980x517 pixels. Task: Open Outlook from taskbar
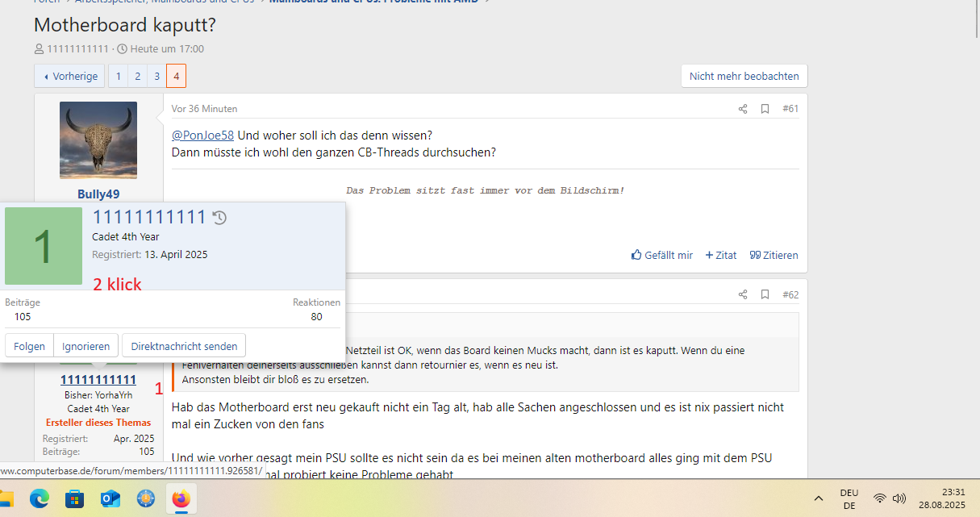pyautogui.click(x=110, y=499)
